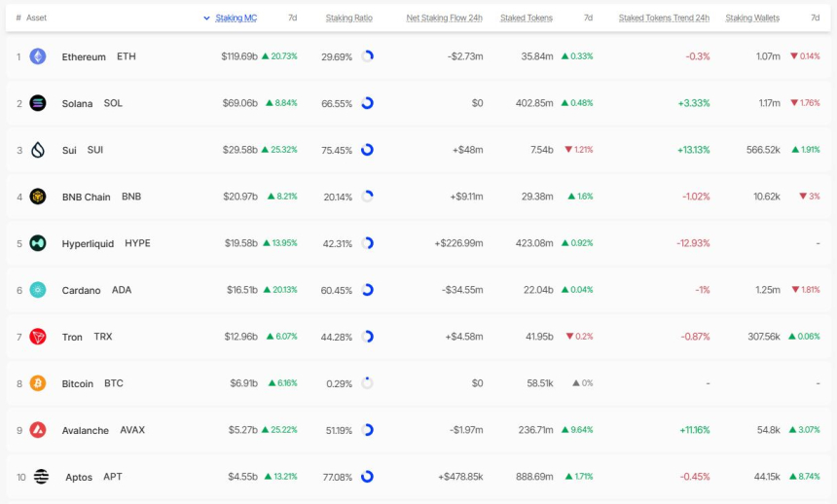The height and width of the screenshot is (504, 837).
Task: Sort by Staking Wallets column header
Action: (752, 18)
